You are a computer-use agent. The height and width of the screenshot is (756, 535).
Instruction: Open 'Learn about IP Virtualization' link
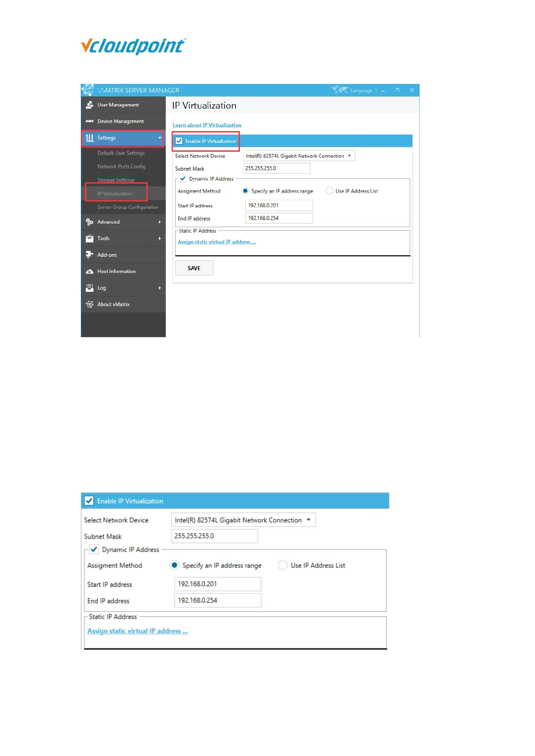tap(207, 125)
